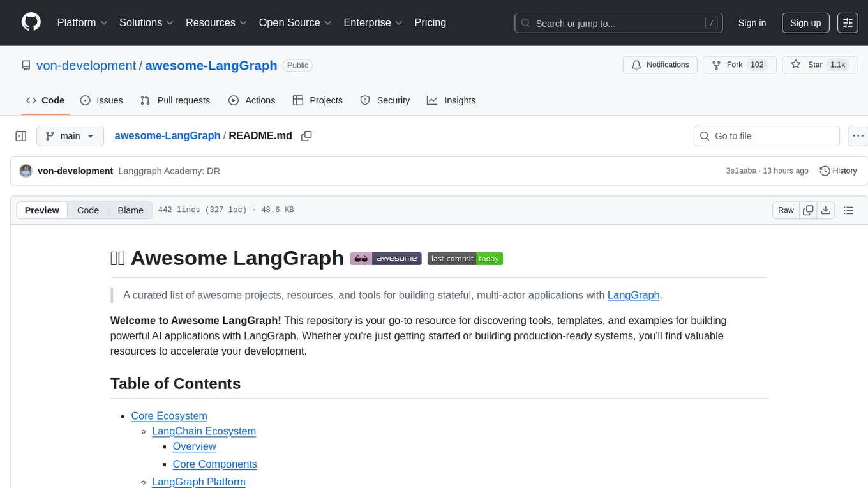
Task: Expand the Resources menu
Action: click(x=216, y=22)
